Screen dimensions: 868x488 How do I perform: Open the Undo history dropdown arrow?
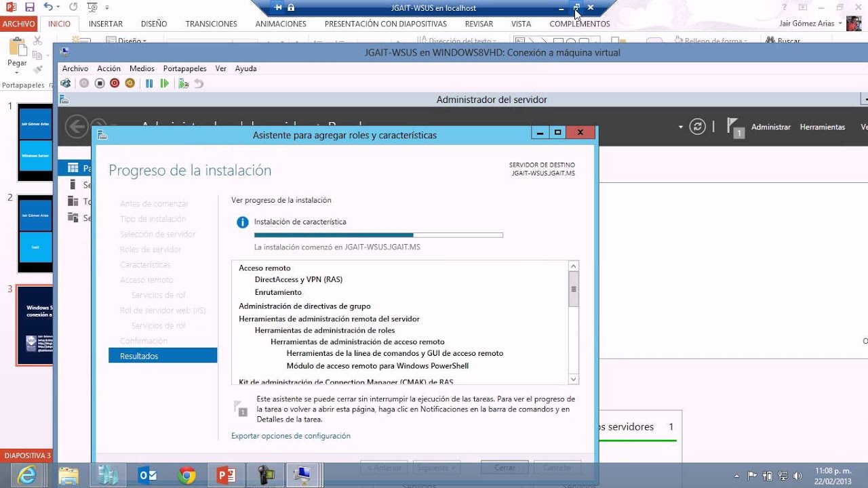click(x=59, y=7)
